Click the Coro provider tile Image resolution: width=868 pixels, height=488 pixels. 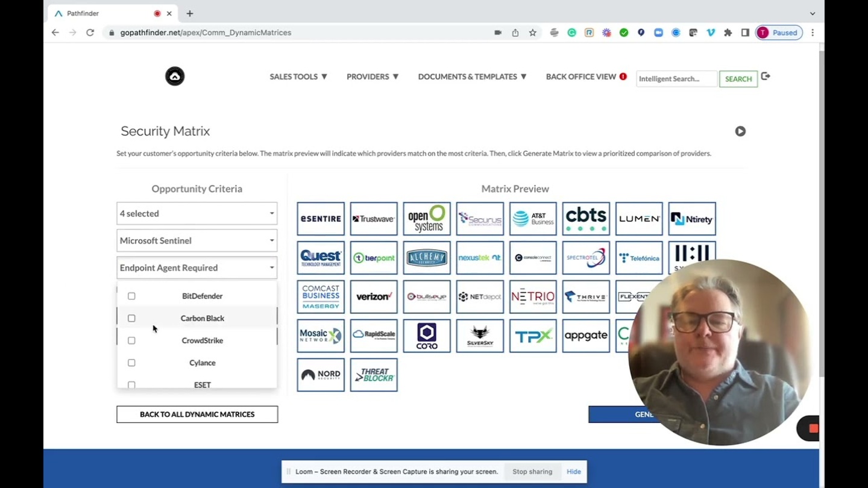tap(427, 336)
